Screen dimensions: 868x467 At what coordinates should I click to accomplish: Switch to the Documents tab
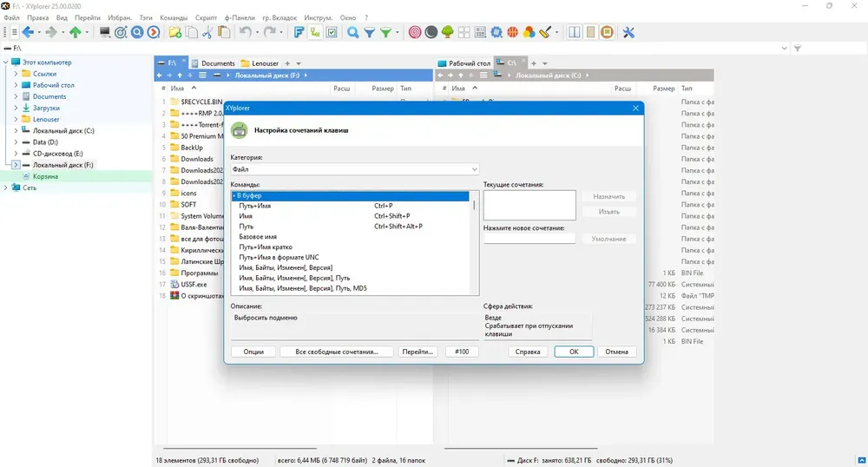click(214, 63)
